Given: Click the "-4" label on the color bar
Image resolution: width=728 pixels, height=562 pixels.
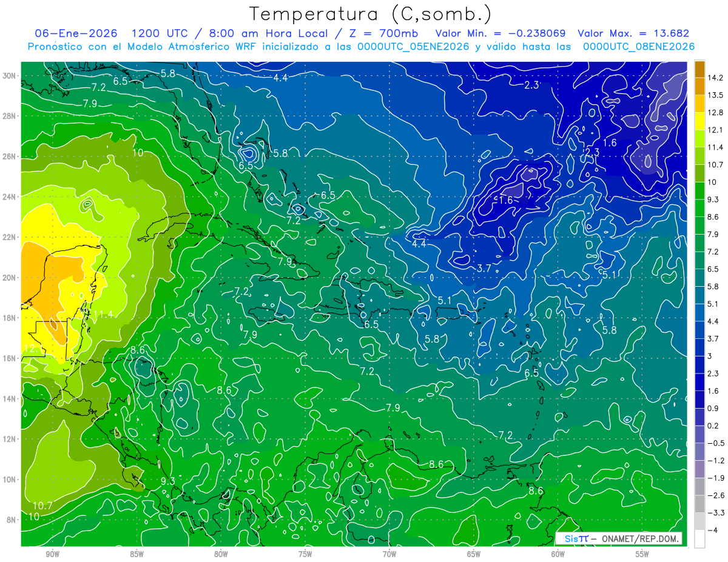Looking at the screenshot, I should click(x=712, y=530).
